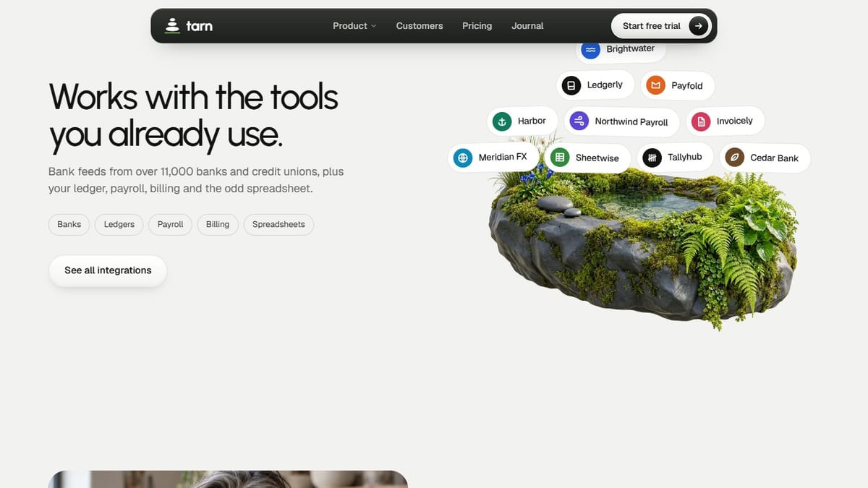The height and width of the screenshot is (488, 868).
Task: Click the Northwind Payroll purple icon
Action: point(579,121)
